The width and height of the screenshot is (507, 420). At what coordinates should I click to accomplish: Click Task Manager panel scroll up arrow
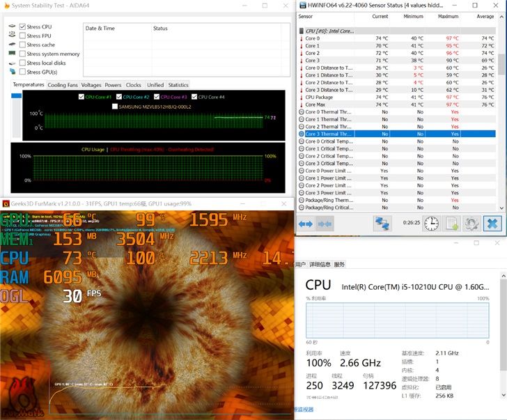504,276
